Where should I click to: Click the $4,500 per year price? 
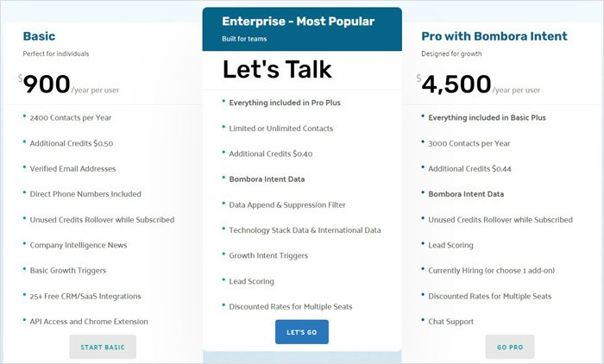478,84
